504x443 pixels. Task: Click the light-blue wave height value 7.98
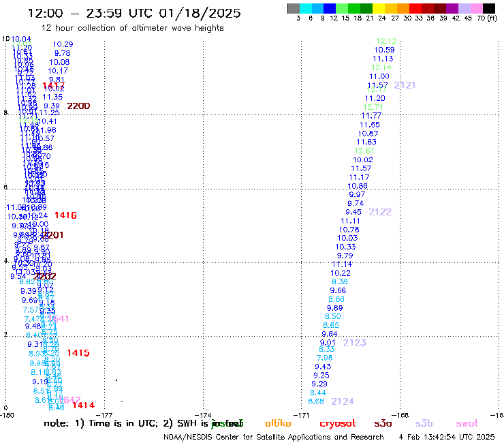coord(325,358)
